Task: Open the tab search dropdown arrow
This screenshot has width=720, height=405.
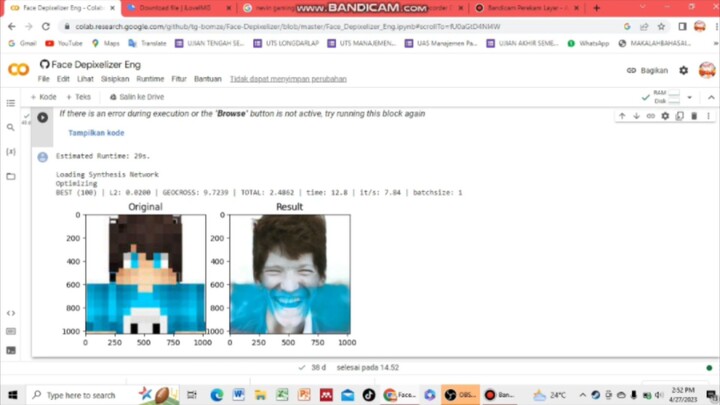Action: pos(642,7)
